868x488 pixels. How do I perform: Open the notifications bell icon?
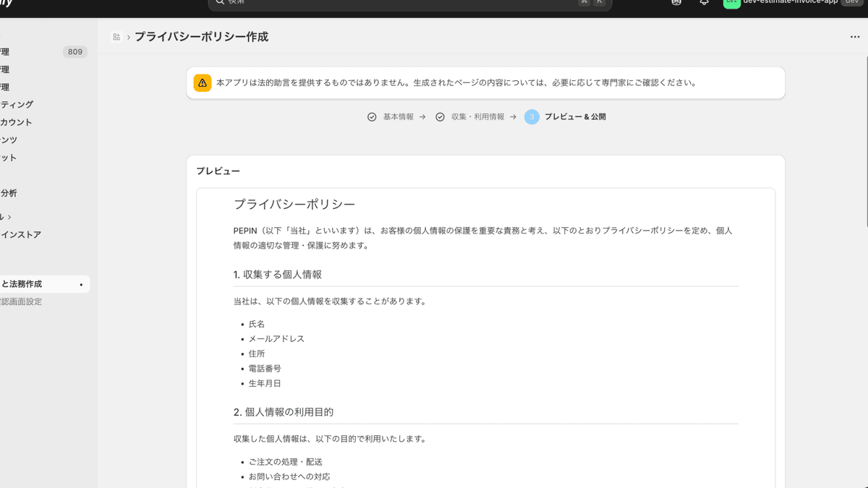(702, 4)
